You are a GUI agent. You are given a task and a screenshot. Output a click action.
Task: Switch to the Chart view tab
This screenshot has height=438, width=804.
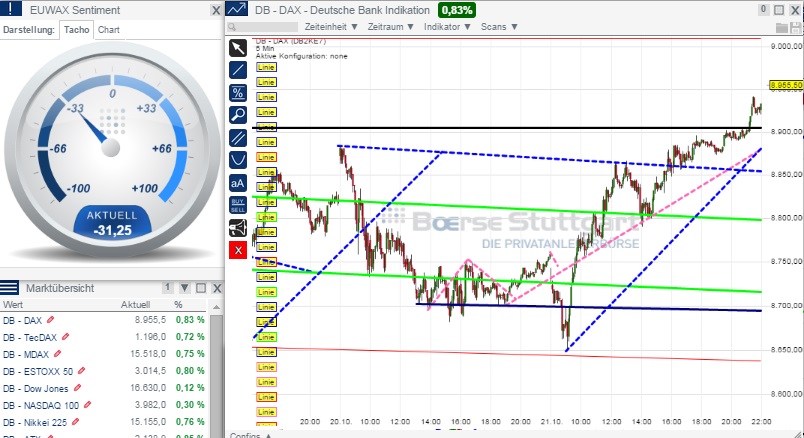[109, 30]
